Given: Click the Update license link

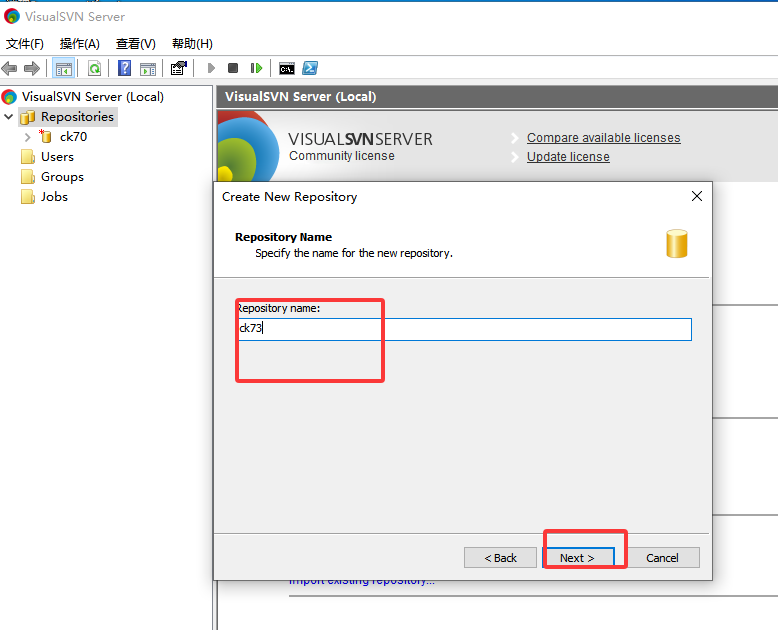Looking at the screenshot, I should click(568, 156).
